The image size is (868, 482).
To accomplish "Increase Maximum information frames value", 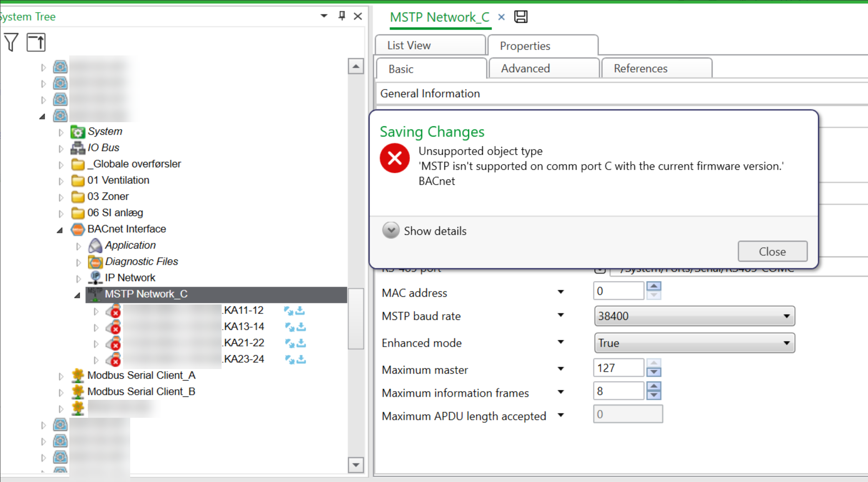I will pyautogui.click(x=654, y=386).
